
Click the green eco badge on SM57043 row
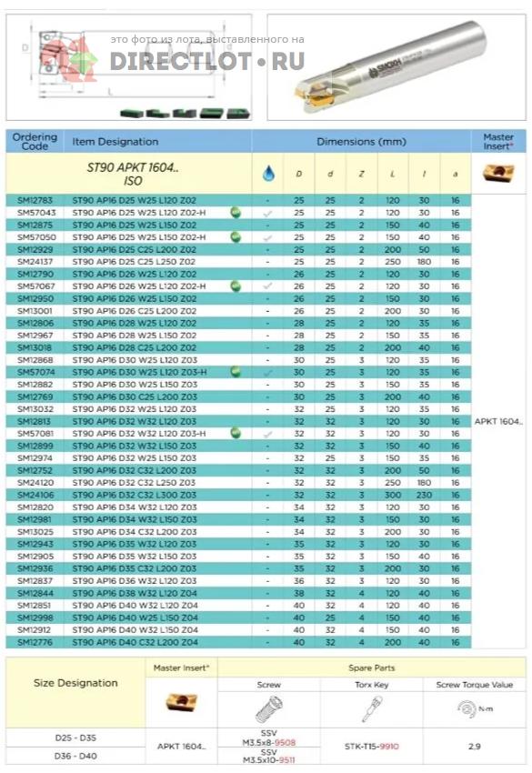pyautogui.click(x=236, y=213)
